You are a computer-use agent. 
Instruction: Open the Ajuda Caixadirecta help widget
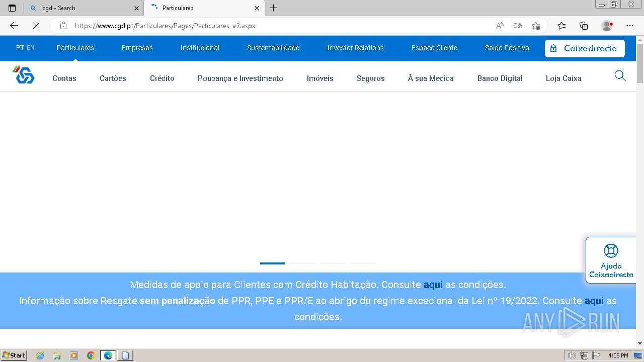point(611,260)
